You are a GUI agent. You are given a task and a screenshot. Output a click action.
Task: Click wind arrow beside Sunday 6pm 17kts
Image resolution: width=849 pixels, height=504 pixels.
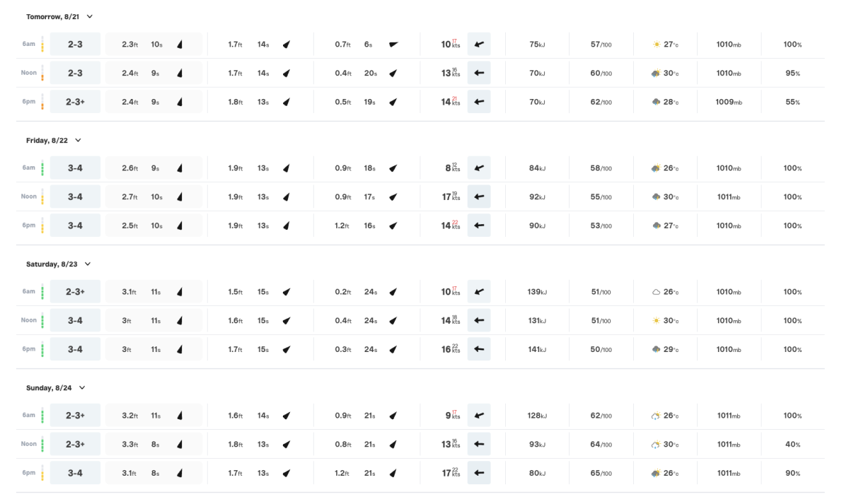(x=478, y=474)
